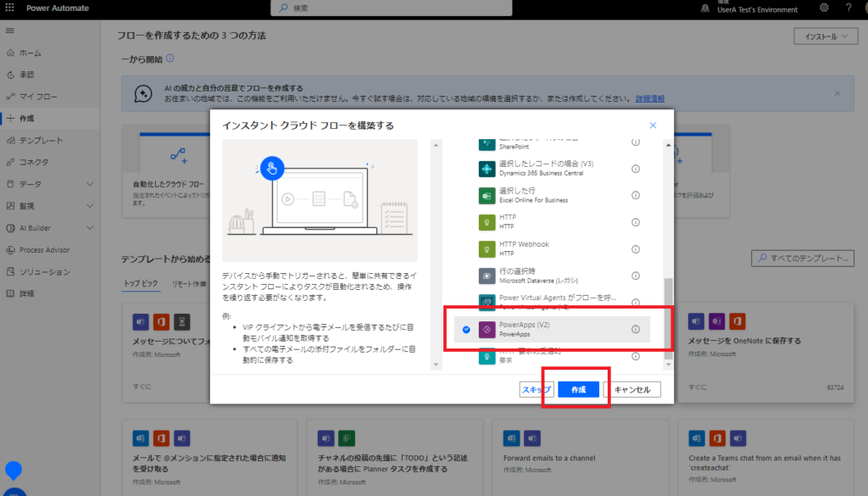Click the キャンセル button

coord(632,390)
